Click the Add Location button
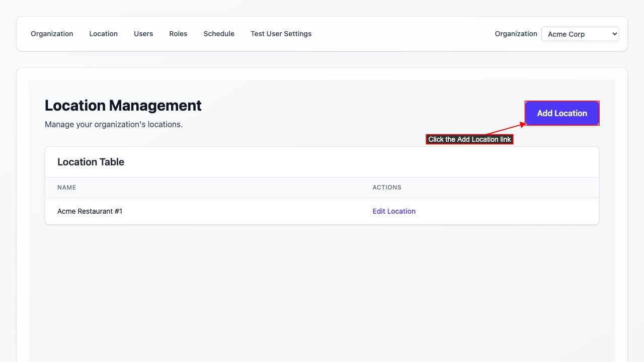Viewport: 644px width, 362px height. [x=562, y=113]
